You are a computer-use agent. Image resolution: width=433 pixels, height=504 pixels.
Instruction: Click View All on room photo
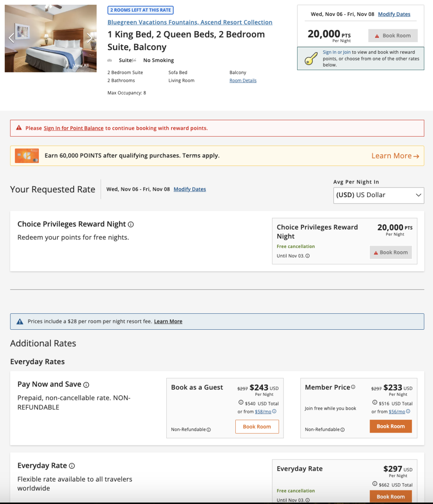click(x=81, y=66)
